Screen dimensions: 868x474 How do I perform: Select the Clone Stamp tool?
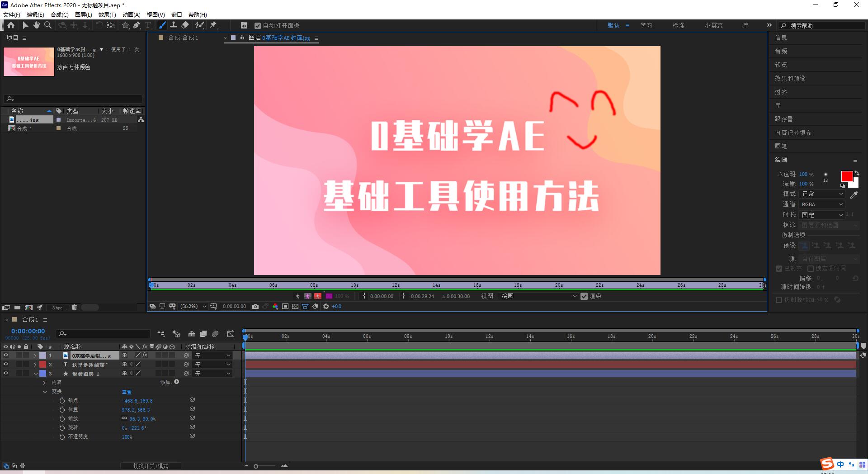tap(173, 25)
